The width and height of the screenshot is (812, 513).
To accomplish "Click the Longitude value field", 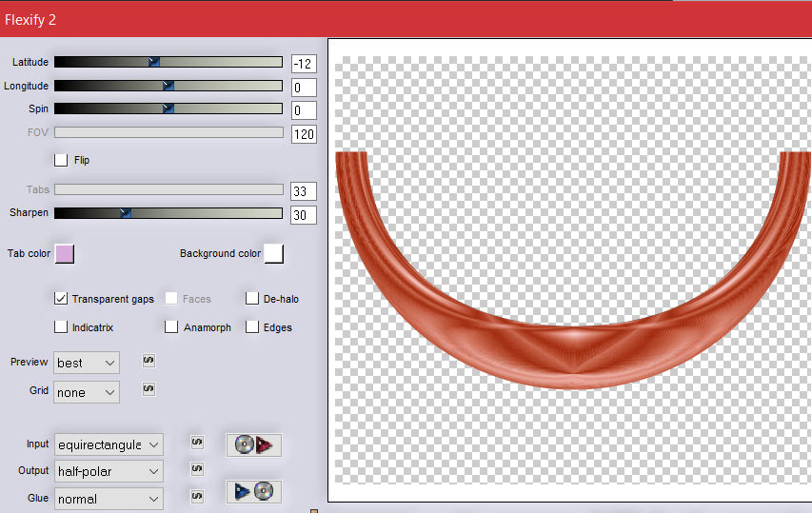I will point(304,88).
